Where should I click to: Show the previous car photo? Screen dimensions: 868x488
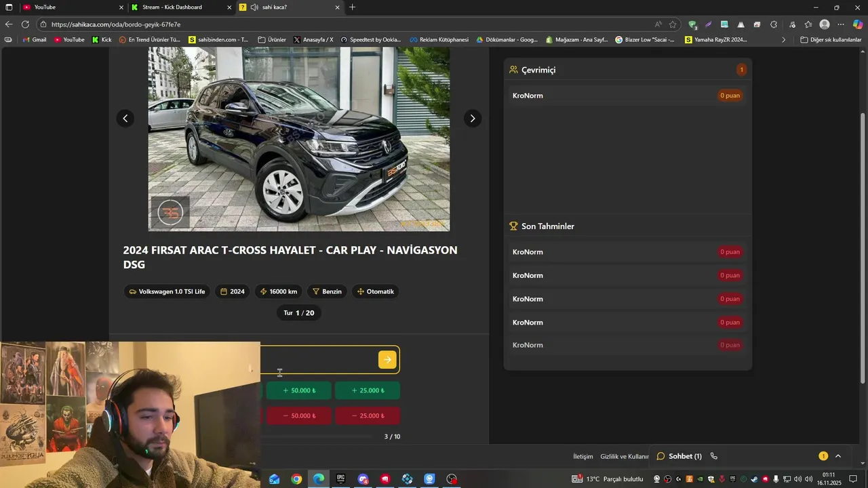coord(125,119)
